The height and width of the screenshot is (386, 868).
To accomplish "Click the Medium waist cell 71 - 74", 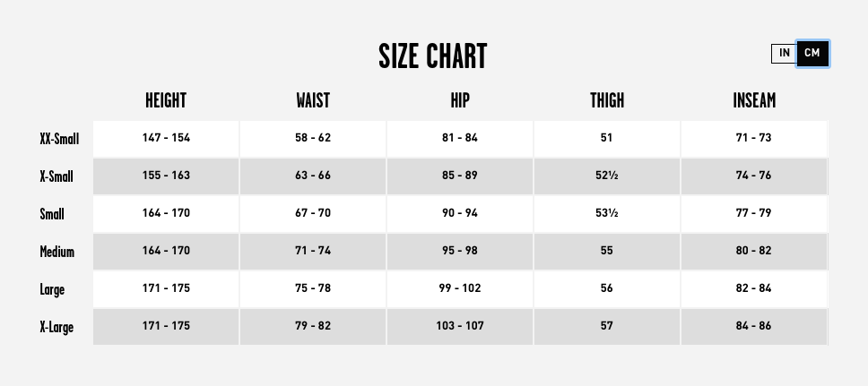I will pyautogui.click(x=313, y=251).
